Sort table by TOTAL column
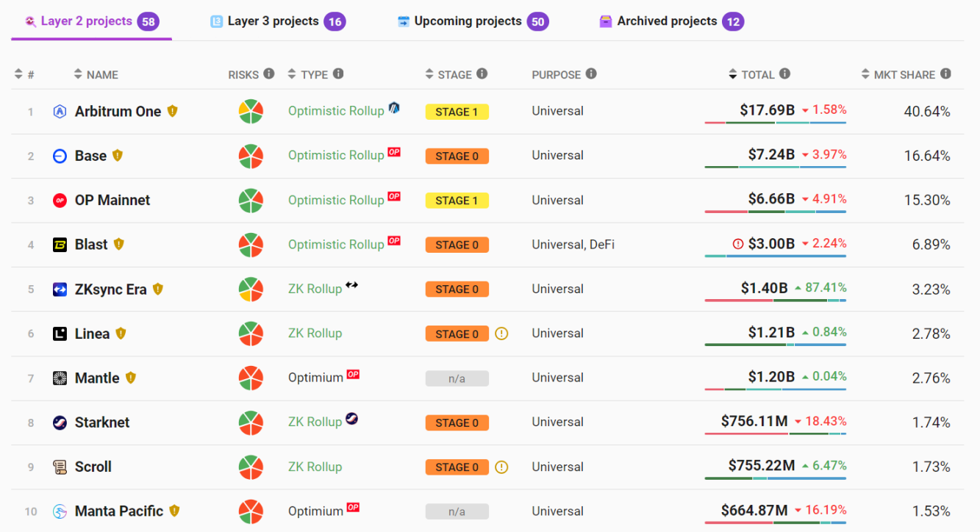 752,74
